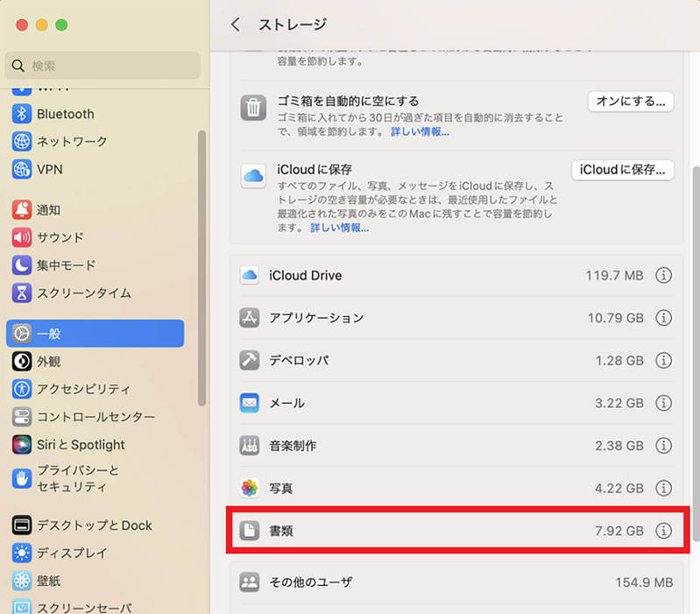Show info for 書類 storage
Screen dimensions: 700x614
click(x=663, y=531)
